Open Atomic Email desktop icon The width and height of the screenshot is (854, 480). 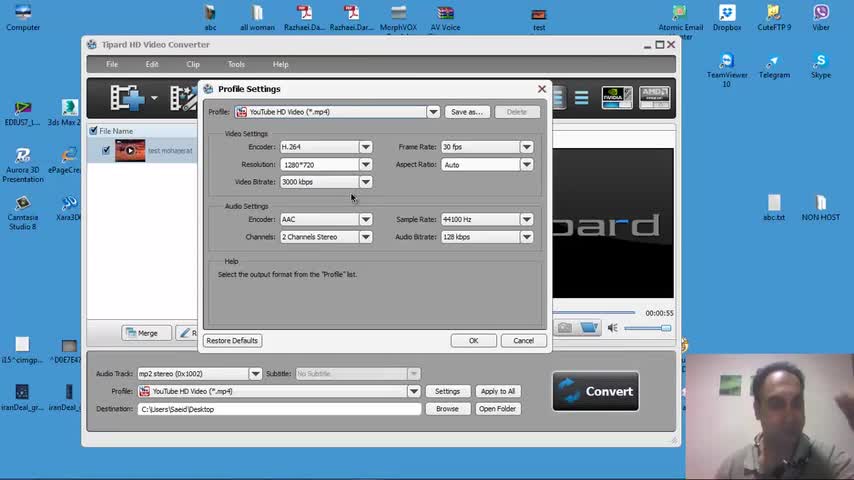680,20
